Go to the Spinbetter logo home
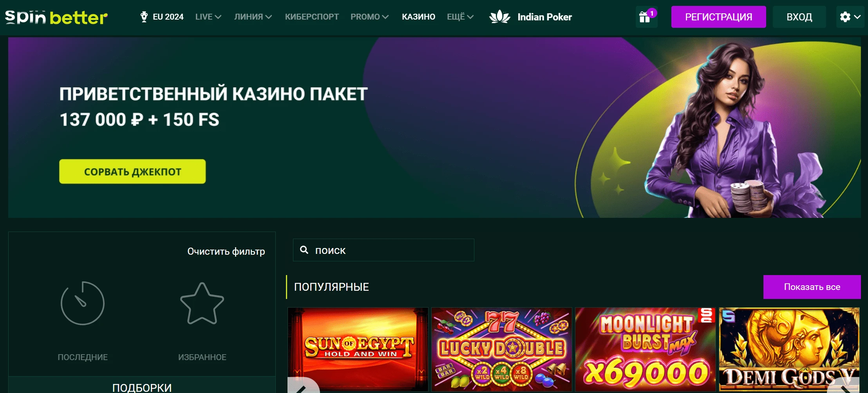This screenshot has height=393, width=868. click(56, 17)
